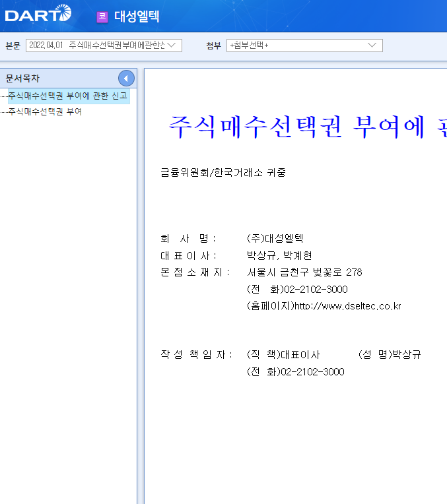The width and height of the screenshot is (447, 504).
Task: Click the company name (주)대성엘텍 value
Action: [x=275, y=238]
